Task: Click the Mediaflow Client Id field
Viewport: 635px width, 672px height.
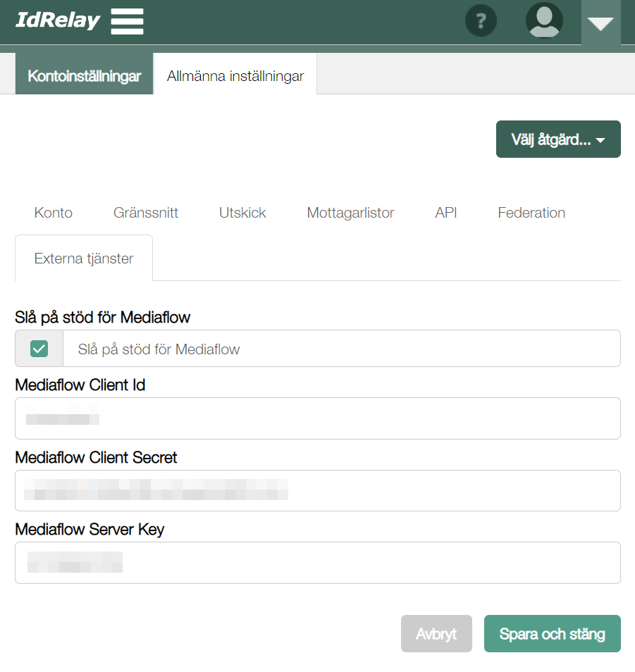Action: [318, 418]
